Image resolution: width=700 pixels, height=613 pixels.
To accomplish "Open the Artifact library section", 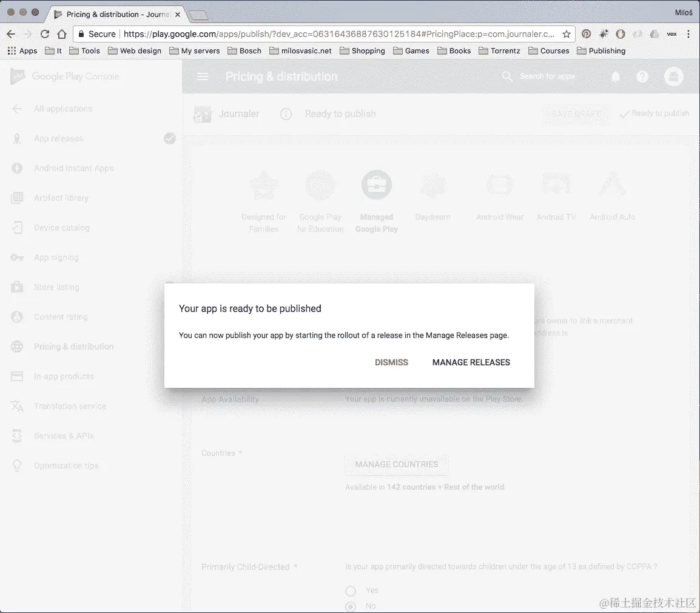I will pos(61,198).
